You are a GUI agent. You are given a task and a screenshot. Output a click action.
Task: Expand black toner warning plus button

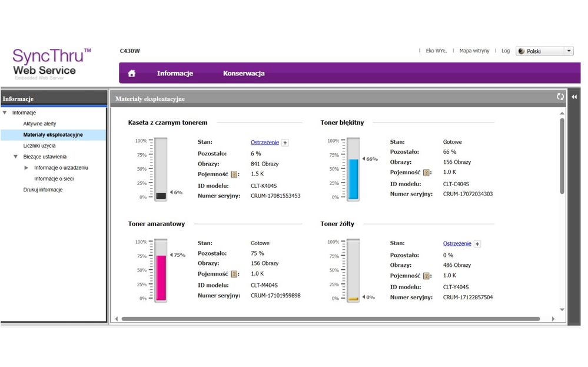coord(285,143)
